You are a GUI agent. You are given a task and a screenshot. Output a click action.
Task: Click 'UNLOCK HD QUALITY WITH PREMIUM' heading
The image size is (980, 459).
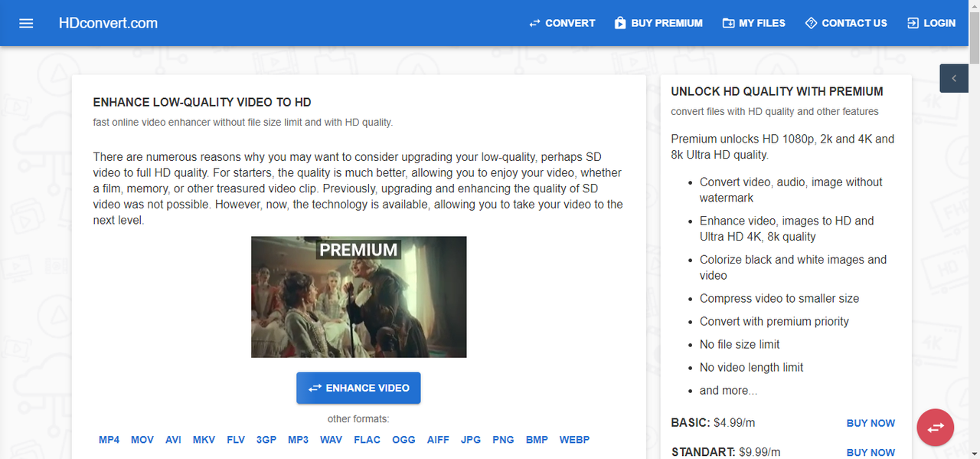pyautogui.click(x=777, y=91)
